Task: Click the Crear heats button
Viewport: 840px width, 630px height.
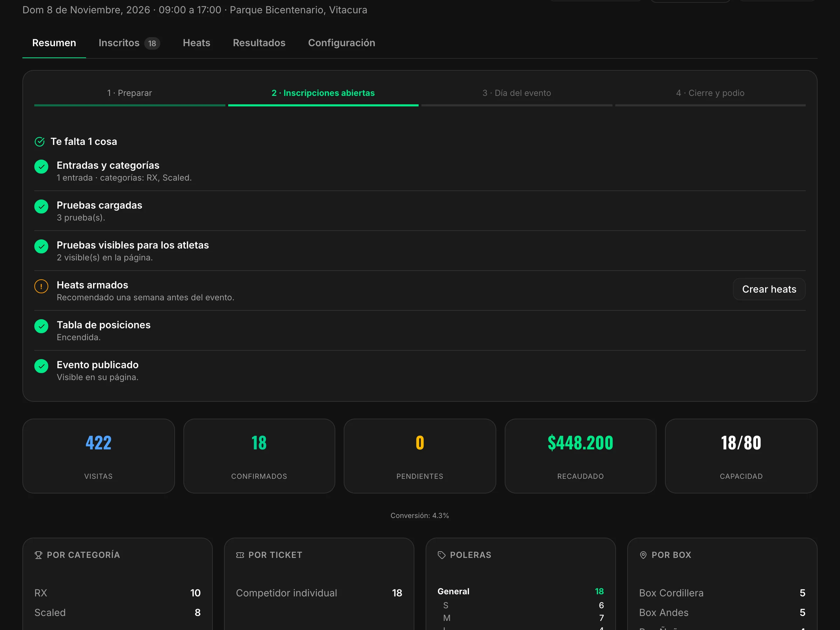Action: point(769,289)
